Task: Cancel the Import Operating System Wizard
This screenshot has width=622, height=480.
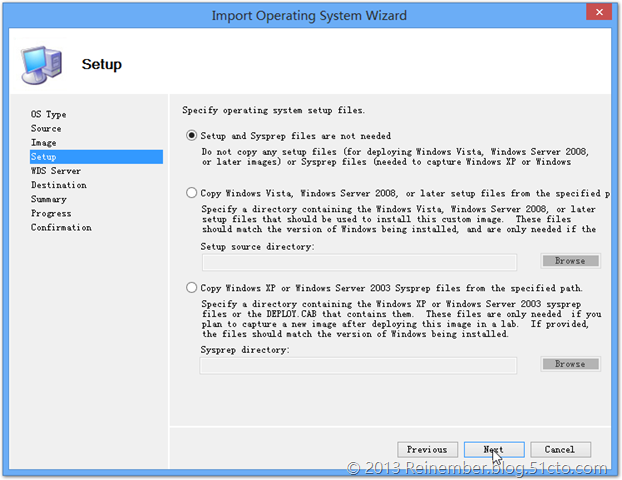Action: [x=560, y=449]
